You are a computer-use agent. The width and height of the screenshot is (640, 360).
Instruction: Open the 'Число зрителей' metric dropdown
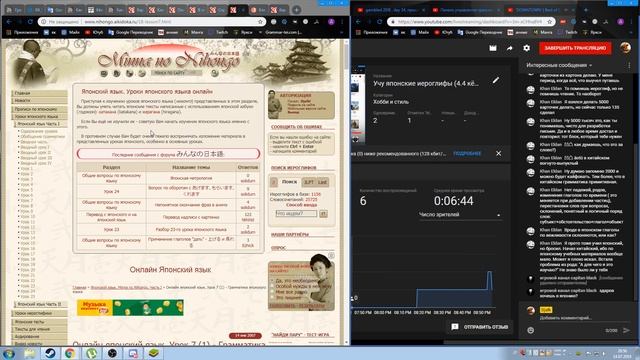tap(460, 215)
